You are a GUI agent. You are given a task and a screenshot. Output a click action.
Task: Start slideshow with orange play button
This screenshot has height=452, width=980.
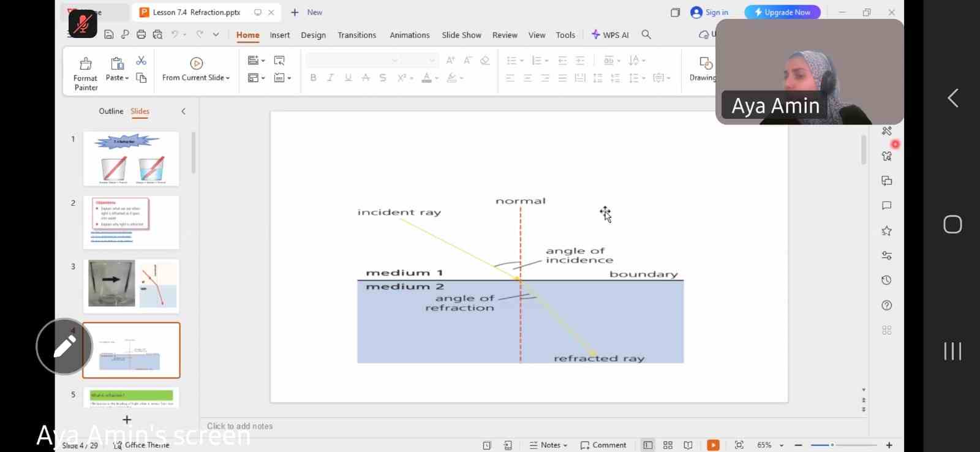(713, 445)
